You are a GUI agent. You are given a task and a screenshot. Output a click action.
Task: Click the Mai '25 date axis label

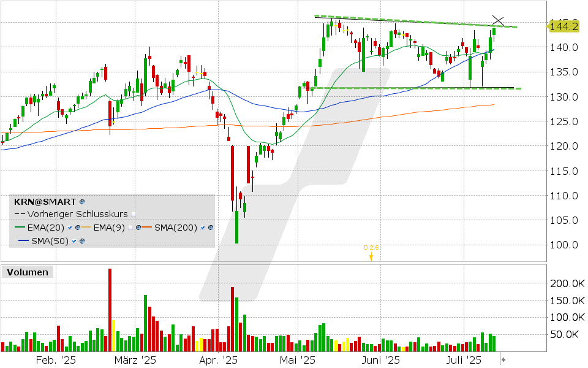[298, 360]
